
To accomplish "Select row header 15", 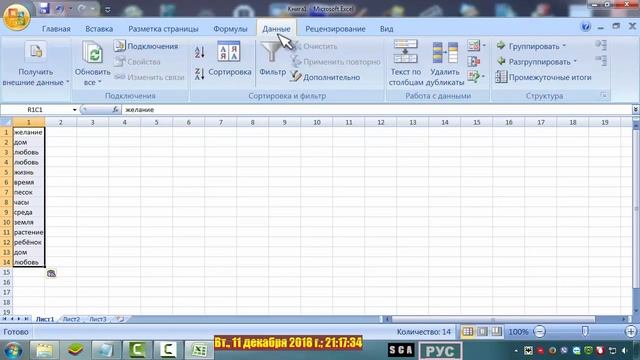I will coord(6,272).
